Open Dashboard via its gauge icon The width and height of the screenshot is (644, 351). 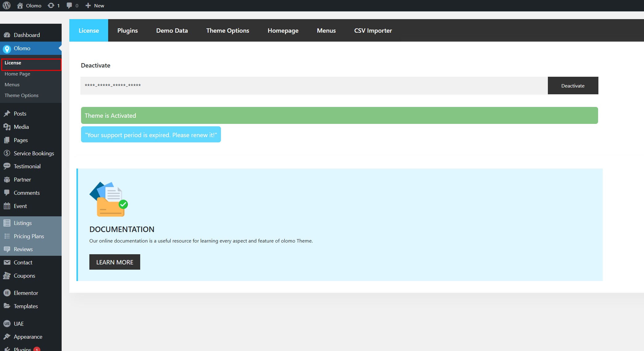click(x=7, y=35)
